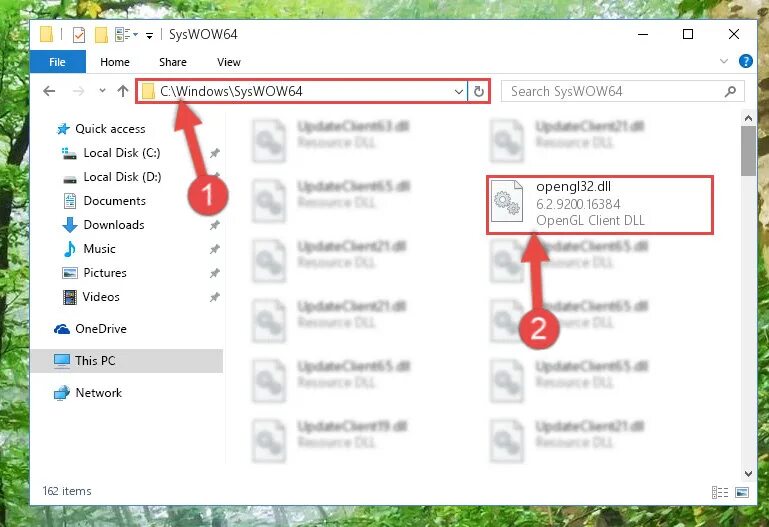The height and width of the screenshot is (527, 769).
Task: Expand the ribbon with the chevron
Action: (723, 61)
